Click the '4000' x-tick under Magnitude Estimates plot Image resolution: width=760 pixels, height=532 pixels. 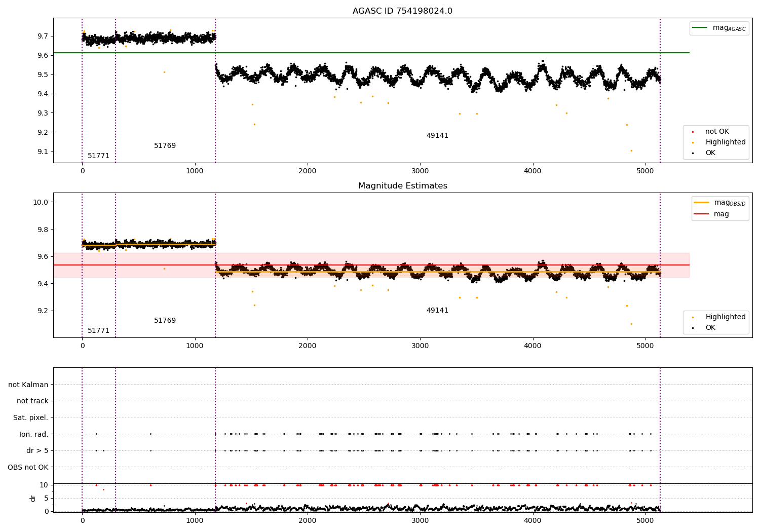pos(533,346)
